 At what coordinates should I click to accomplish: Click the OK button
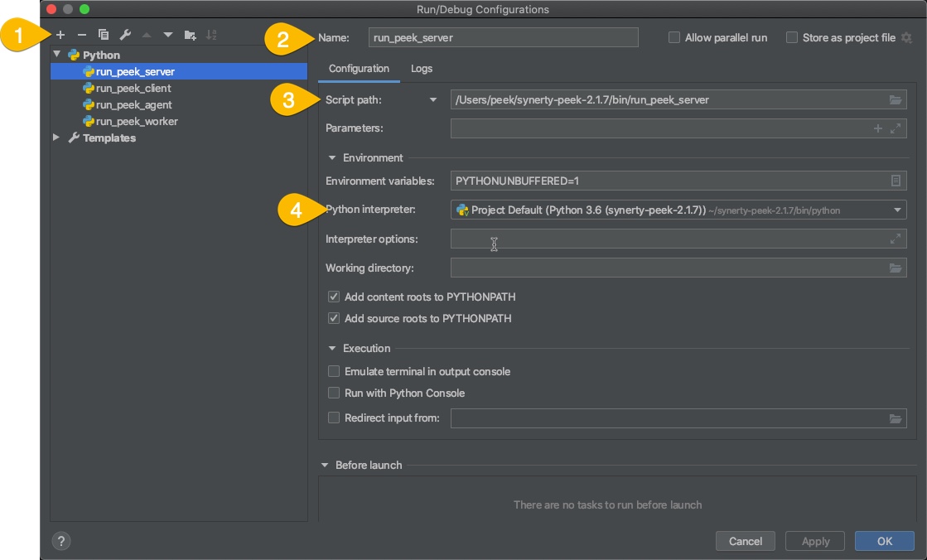[885, 541]
